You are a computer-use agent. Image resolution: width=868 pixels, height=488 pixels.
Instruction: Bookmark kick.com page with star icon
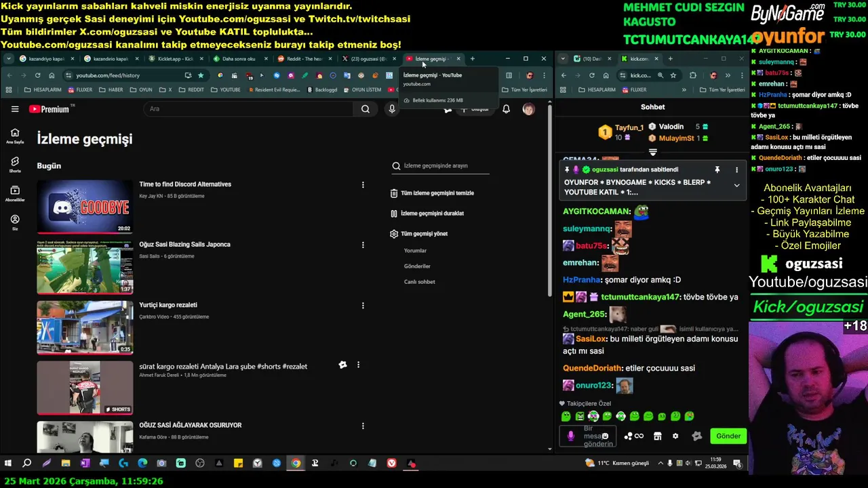(x=673, y=75)
